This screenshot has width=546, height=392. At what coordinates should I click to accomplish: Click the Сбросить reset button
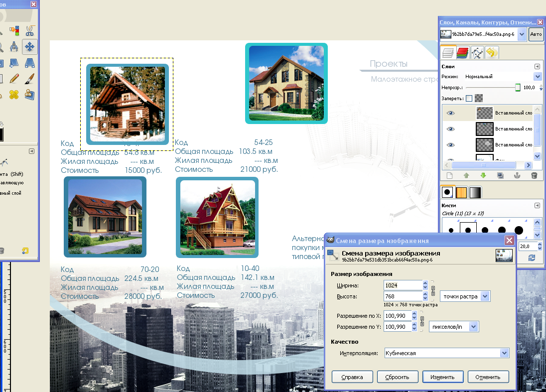(397, 377)
